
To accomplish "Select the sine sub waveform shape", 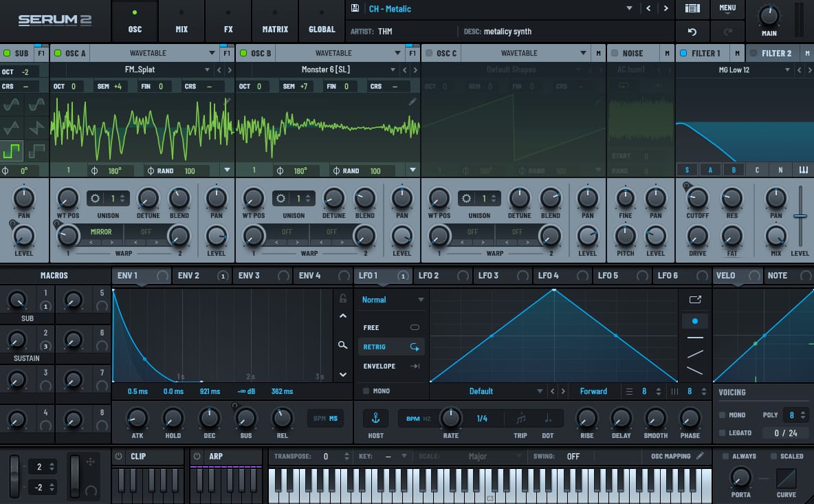I will click(x=12, y=105).
